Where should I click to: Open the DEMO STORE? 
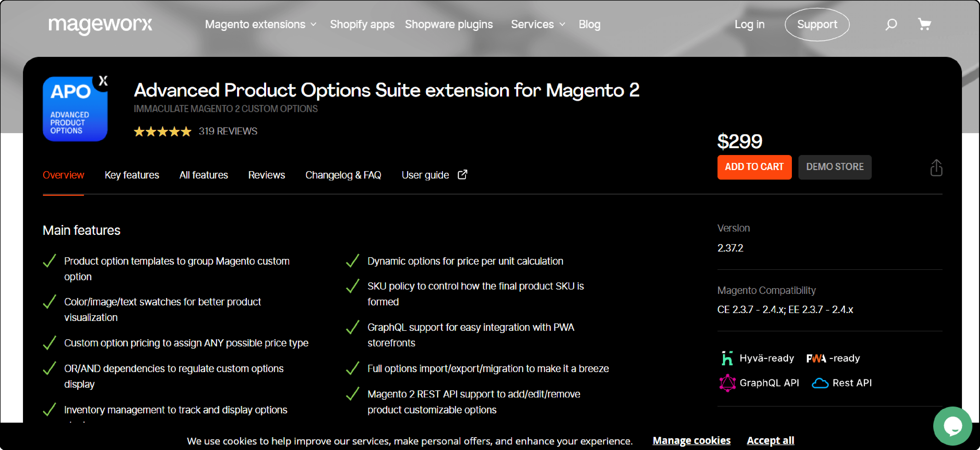pyautogui.click(x=834, y=167)
